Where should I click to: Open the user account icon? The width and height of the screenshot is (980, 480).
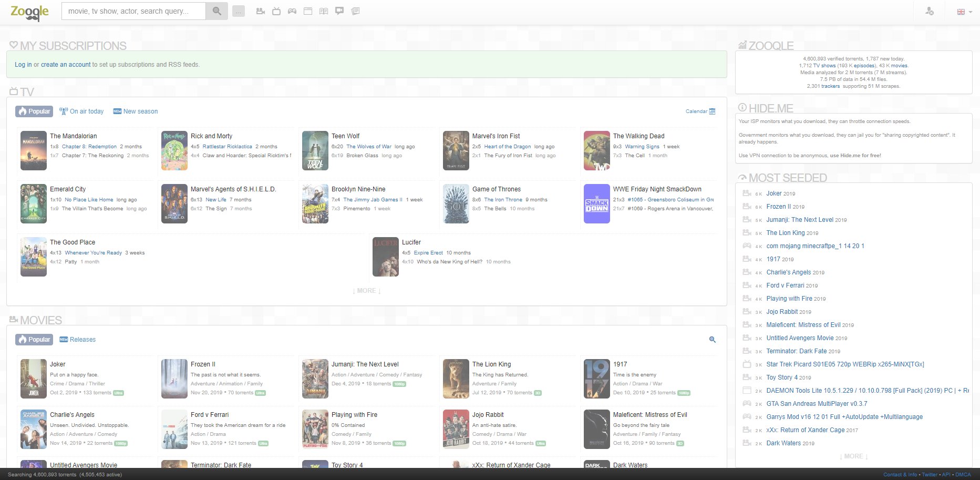tap(929, 11)
